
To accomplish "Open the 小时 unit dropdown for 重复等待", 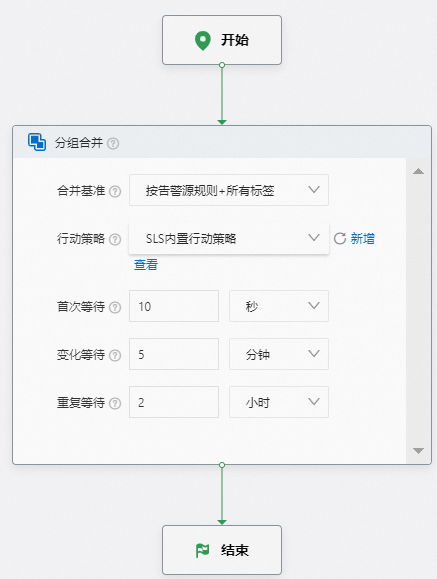I will [x=279, y=402].
